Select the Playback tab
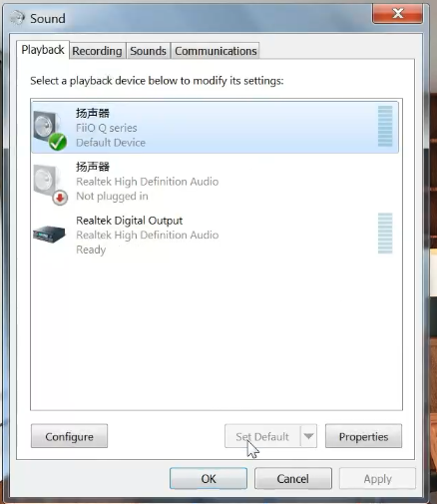 point(43,50)
